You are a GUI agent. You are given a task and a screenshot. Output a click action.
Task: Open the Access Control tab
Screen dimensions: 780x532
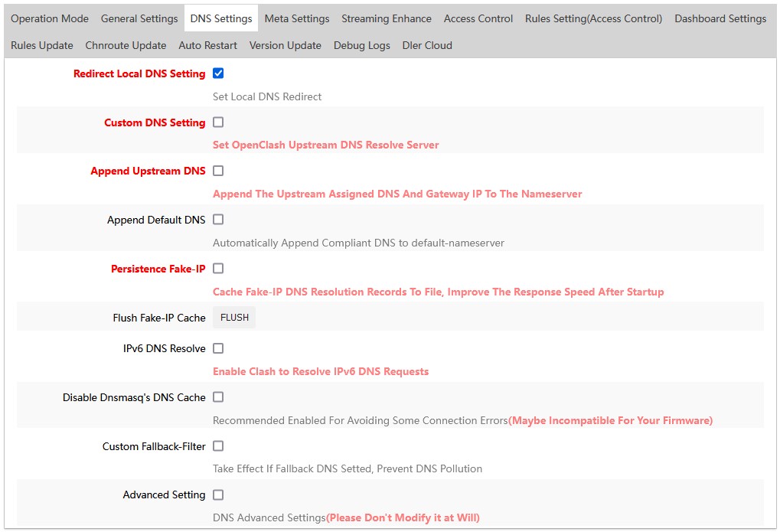point(478,18)
